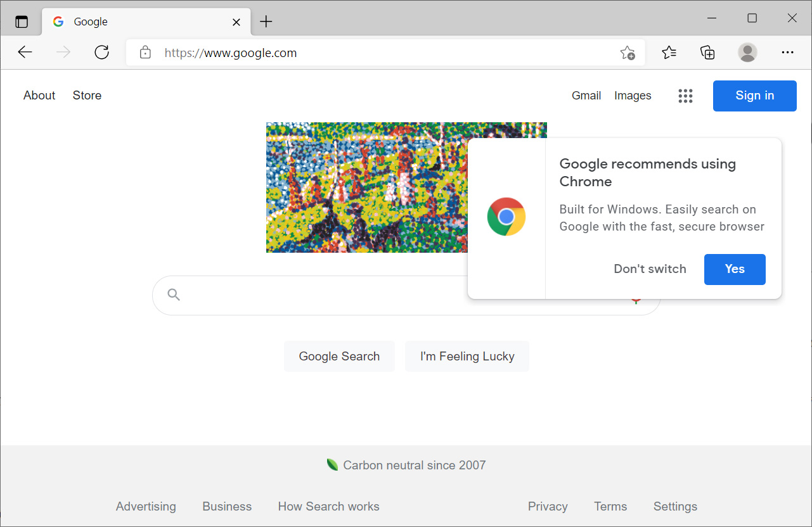Open the vertical tabs panel icon
Screen dimensions: 812x527
tap(22, 22)
